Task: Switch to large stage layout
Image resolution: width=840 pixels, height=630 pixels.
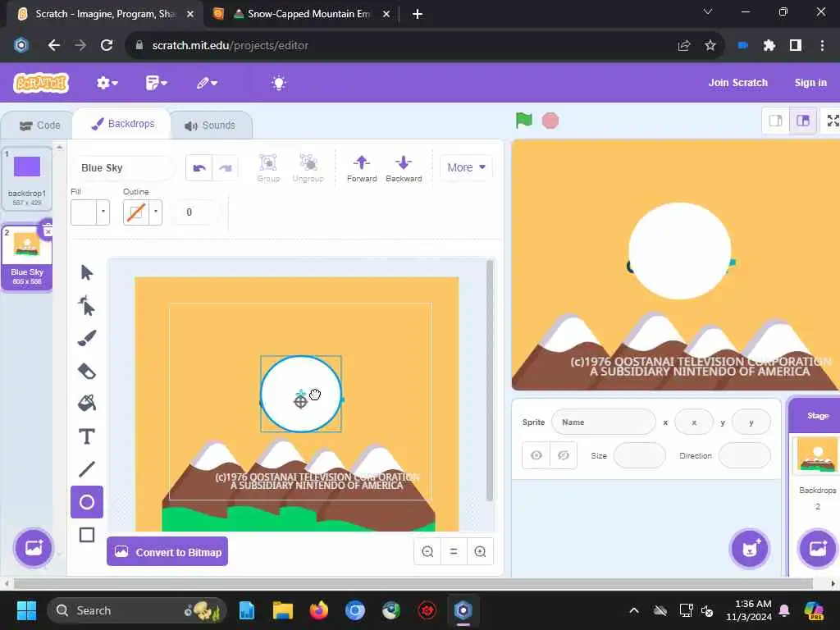Action: click(802, 121)
